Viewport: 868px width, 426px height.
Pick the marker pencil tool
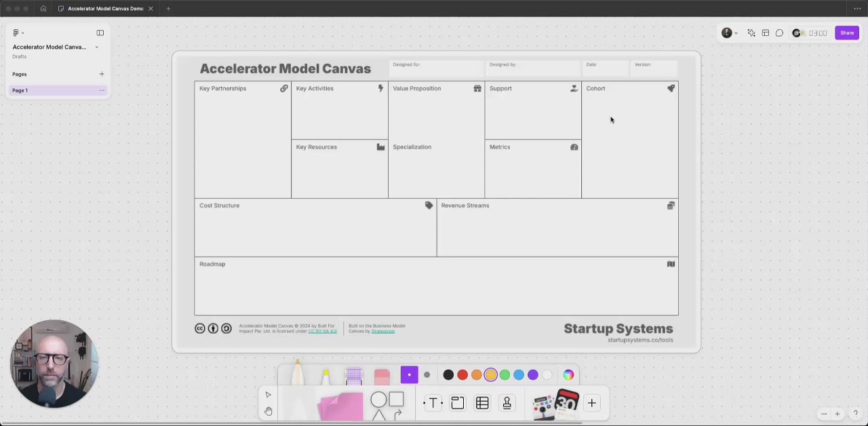click(297, 373)
